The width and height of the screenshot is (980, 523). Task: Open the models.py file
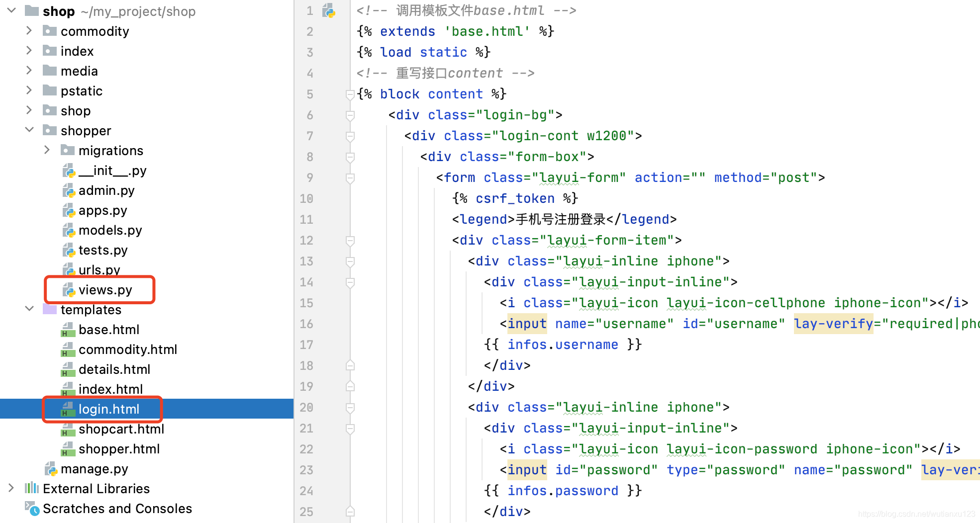(110, 230)
